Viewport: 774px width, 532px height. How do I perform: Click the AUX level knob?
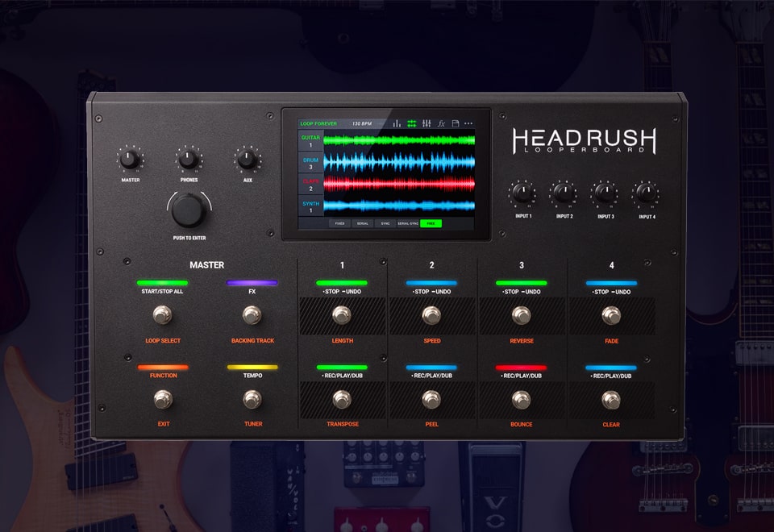pyautogui.click(x=247, y=160)
